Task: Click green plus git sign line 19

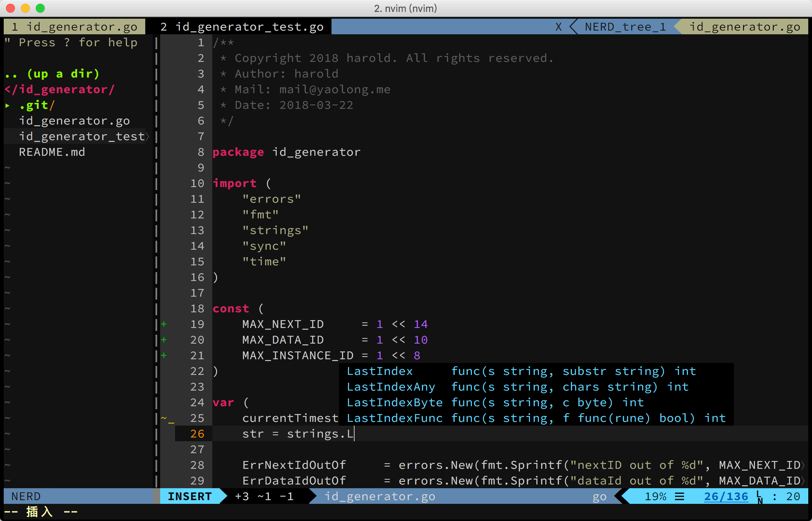Action: tap(164, 324)
